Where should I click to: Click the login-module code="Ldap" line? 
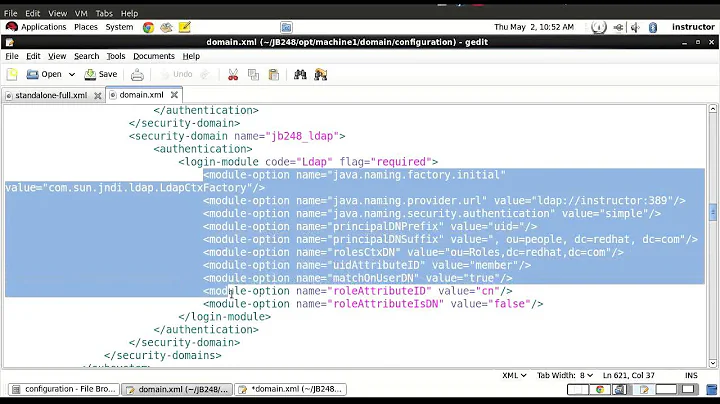pyautogui.click(x=308, y=162)
